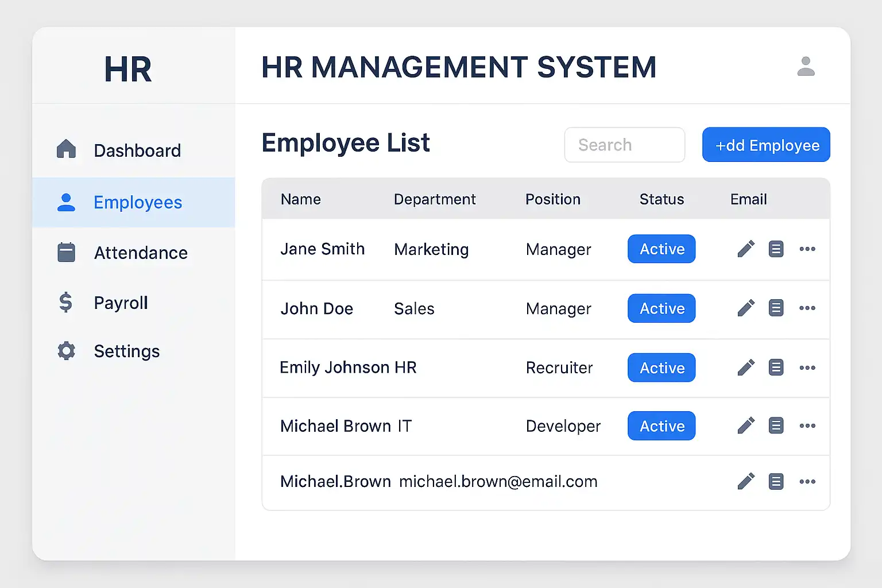Click the user profile avatar icon

point(806,67)
